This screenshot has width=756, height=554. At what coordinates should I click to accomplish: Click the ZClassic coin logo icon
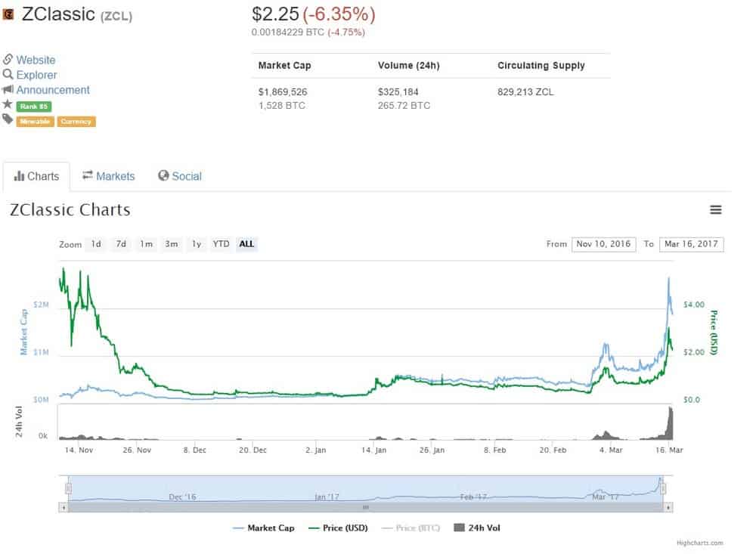(8, 15)
